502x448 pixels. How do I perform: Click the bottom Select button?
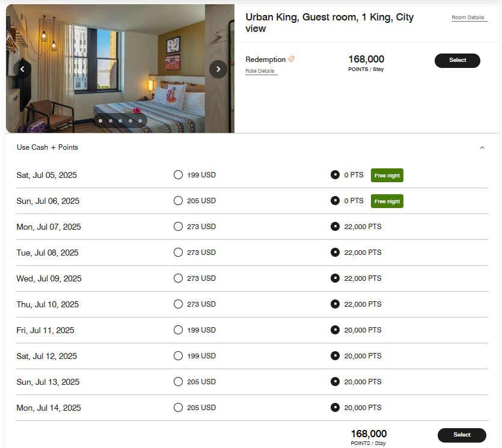click(462, 435)
